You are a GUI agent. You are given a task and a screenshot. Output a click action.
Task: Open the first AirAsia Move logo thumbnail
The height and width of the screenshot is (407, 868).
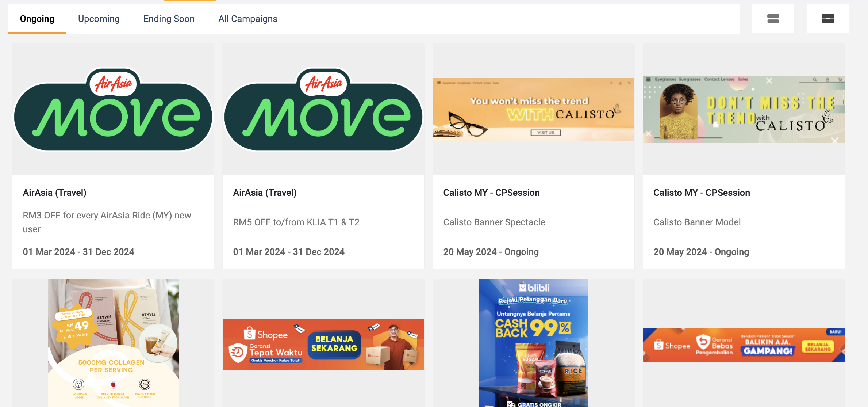(x=113, y=109)
